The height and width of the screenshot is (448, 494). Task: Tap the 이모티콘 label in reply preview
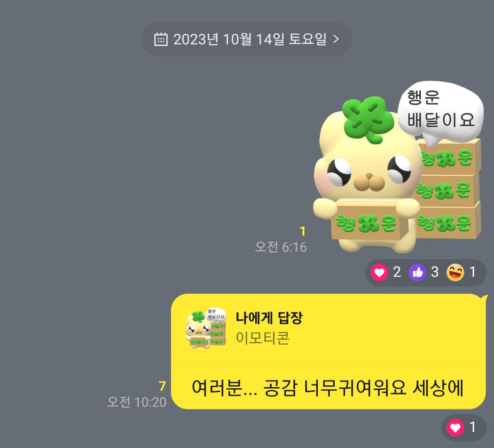263,338
